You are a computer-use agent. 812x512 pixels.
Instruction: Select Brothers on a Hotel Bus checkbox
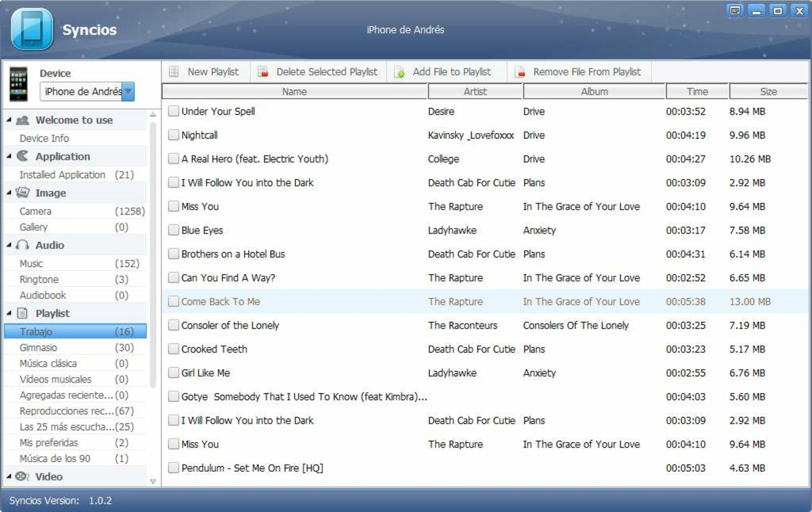point(174,254)
